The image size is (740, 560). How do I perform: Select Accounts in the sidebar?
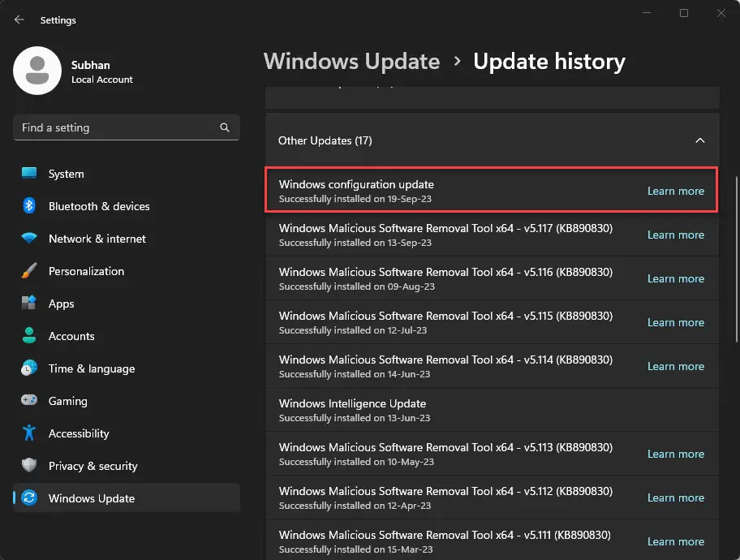pos(71,336)
